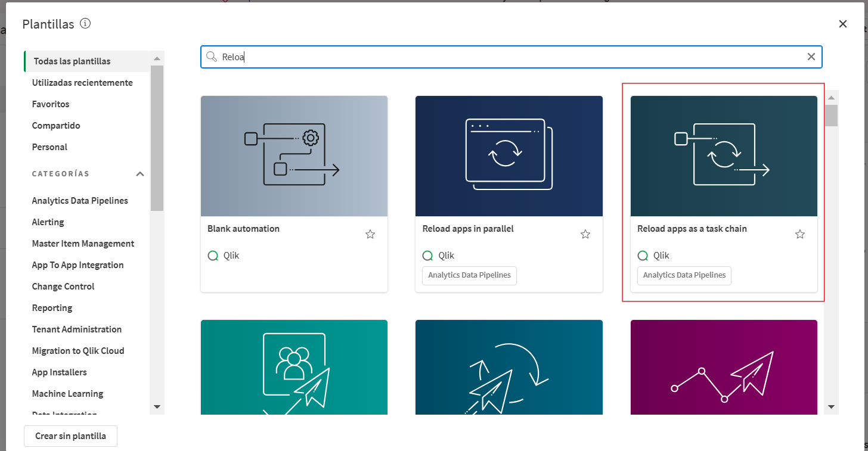
Task: Favorite the Reload apps as a task chain template
Action: click(799, 234)
